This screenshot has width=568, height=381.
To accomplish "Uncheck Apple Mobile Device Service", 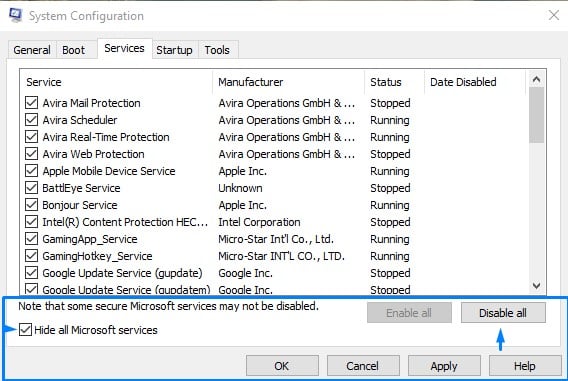I will 32,171.
